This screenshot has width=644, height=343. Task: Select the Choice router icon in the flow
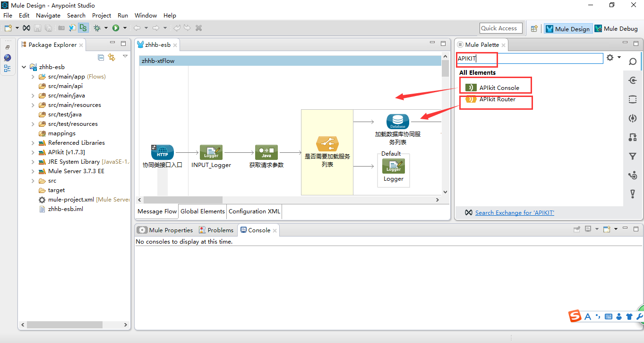click(x=327, y=144)
